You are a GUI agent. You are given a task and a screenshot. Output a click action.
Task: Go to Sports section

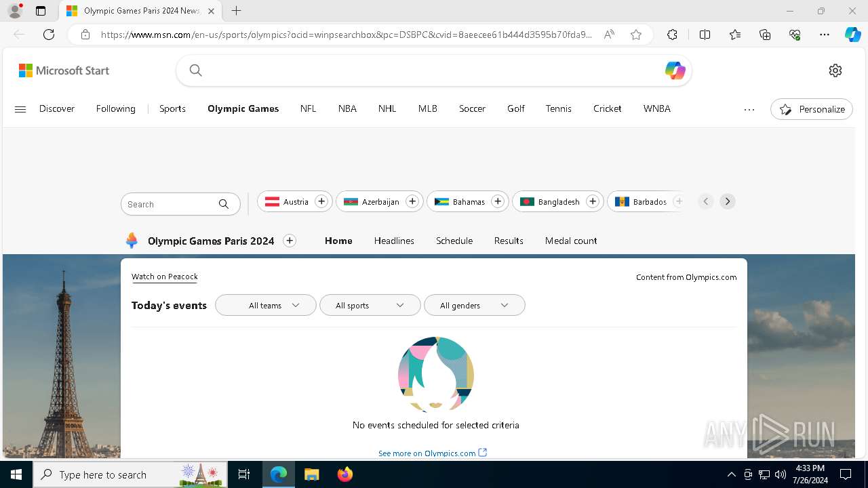click(x=172, y=108)
